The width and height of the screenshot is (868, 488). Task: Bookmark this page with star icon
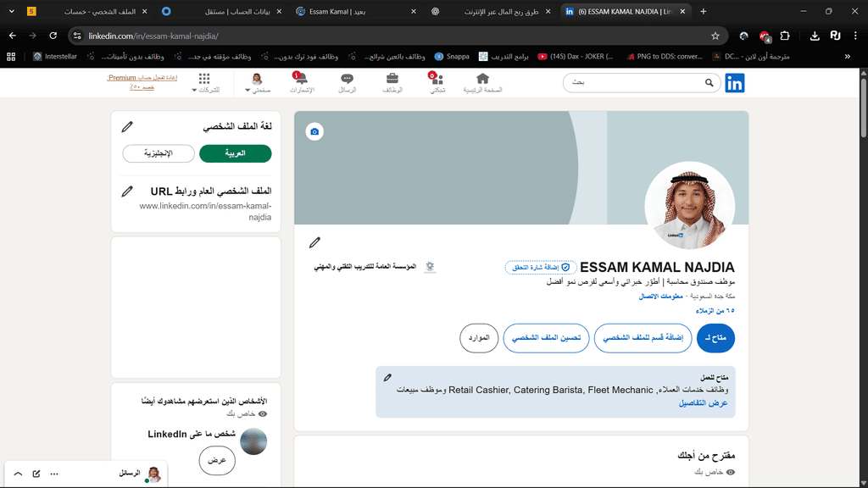pyautogui.click(x=715, y=36)
